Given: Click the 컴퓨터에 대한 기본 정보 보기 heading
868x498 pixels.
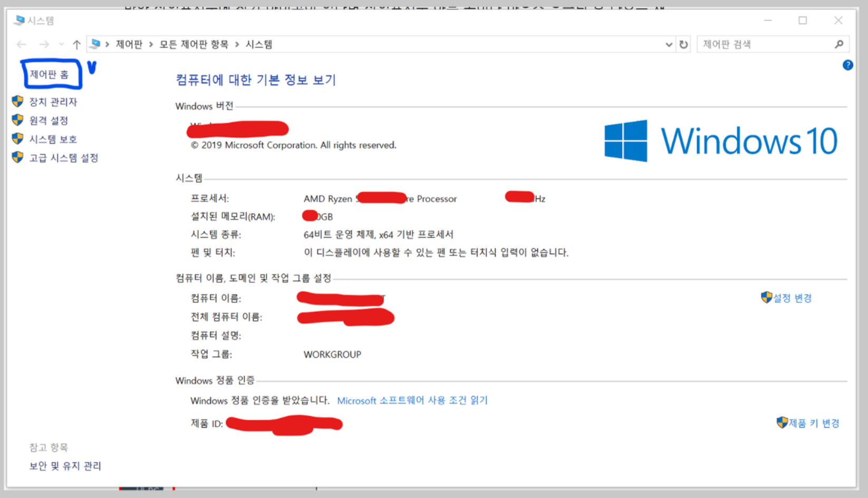Looking at the screenshot, I should pos(256,80).
